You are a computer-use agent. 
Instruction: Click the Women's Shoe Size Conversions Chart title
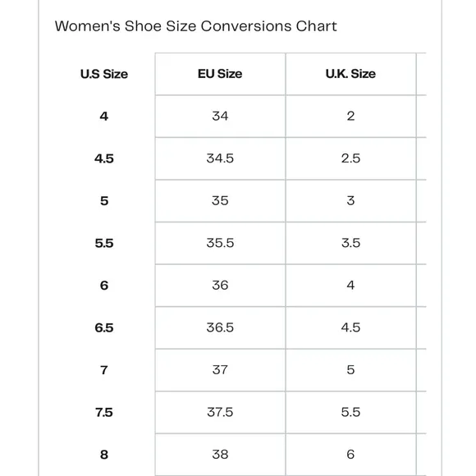point(195,26)
